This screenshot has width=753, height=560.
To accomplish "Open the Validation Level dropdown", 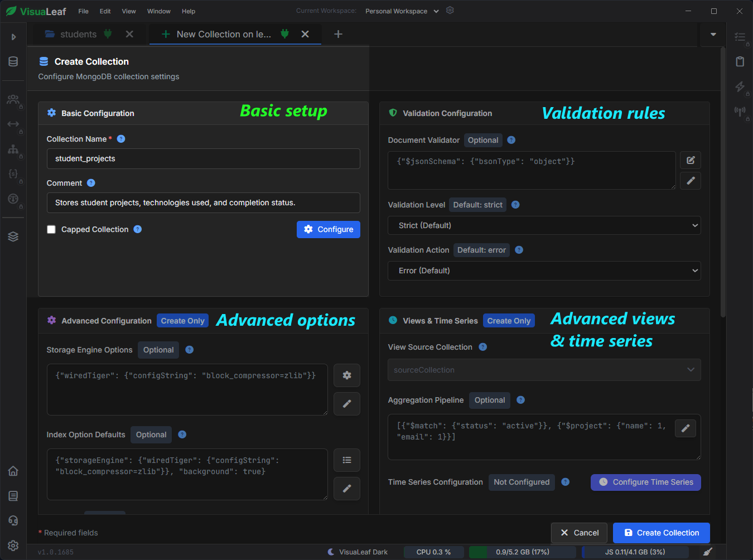I will click(x=544, y=225).
